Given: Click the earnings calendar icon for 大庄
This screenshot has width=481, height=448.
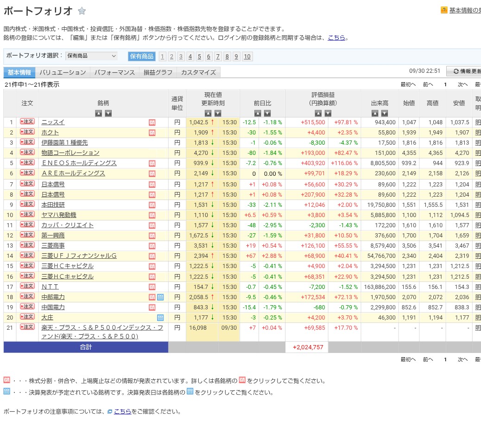Looking at the screenshot, I should [x=160, y=317].
